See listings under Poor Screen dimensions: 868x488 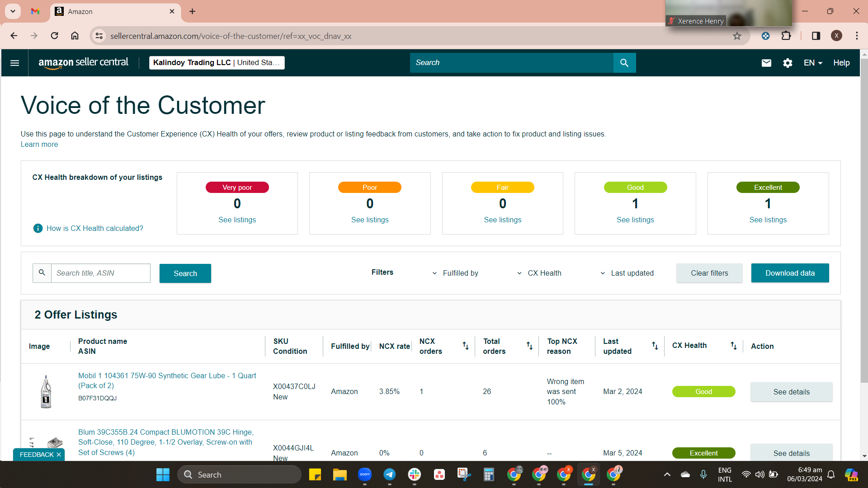coord(370,220)
